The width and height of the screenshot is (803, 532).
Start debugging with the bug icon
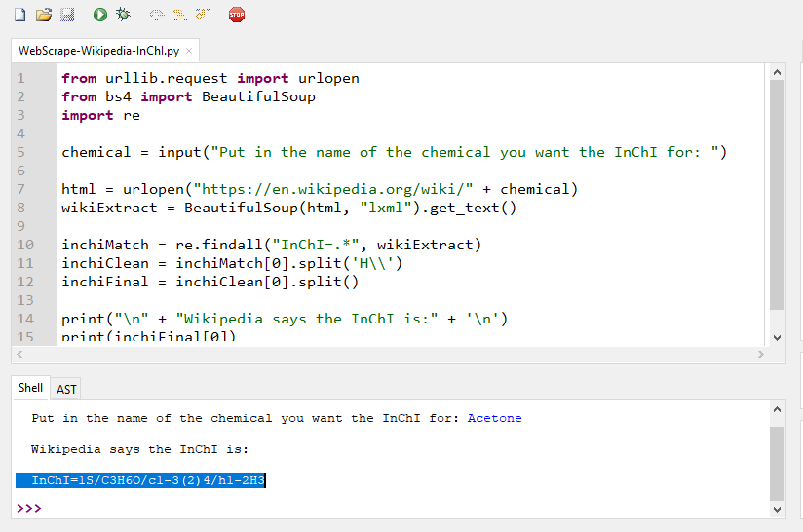point(123,15)
